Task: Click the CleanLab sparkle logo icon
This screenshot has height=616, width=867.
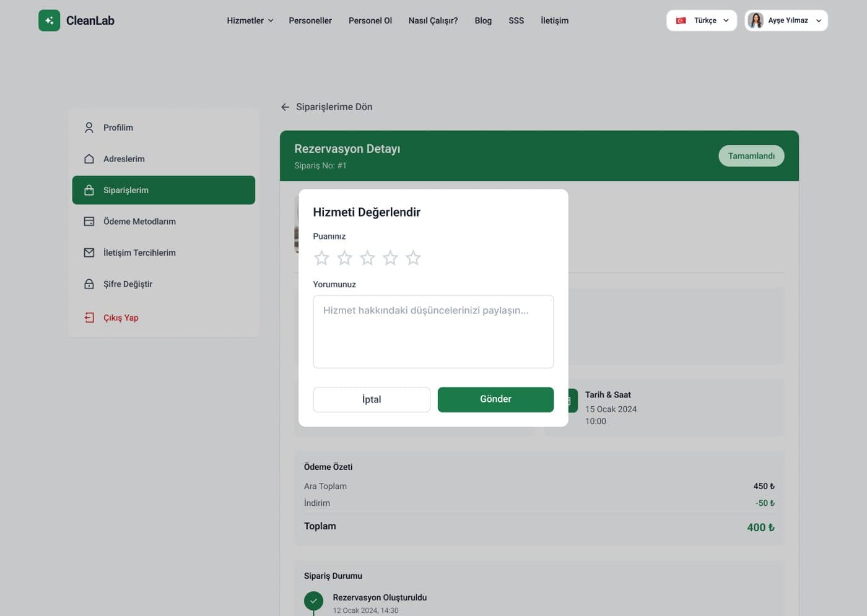Action: click(x=49, y=20)
